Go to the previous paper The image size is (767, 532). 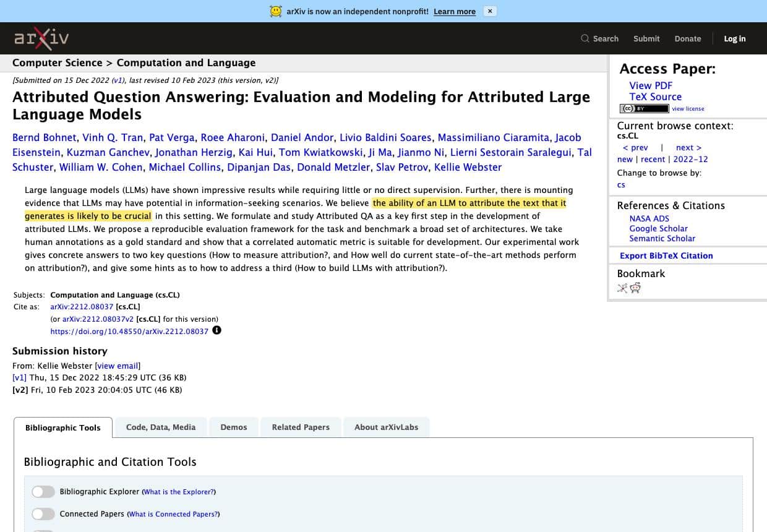[635, 148]
